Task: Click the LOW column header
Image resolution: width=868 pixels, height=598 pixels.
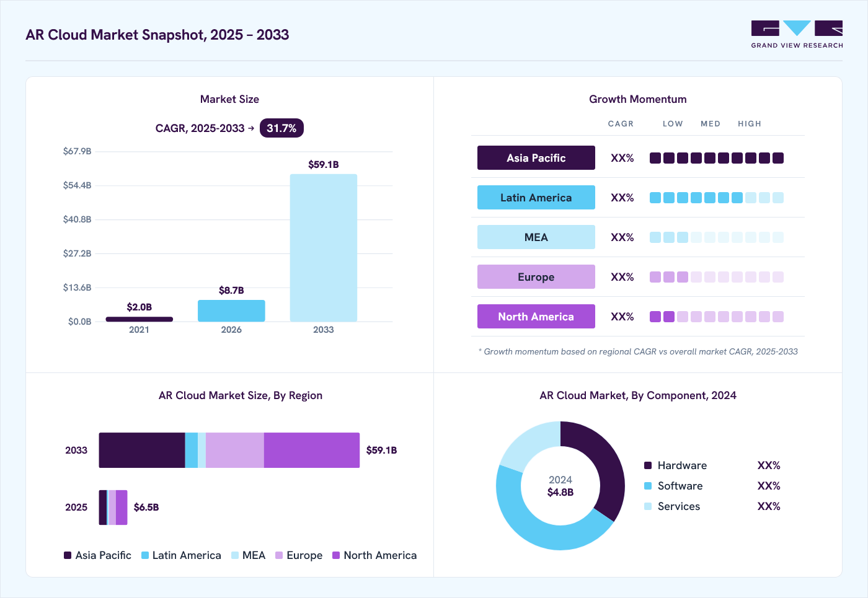Action: click(x=673, y=124)
